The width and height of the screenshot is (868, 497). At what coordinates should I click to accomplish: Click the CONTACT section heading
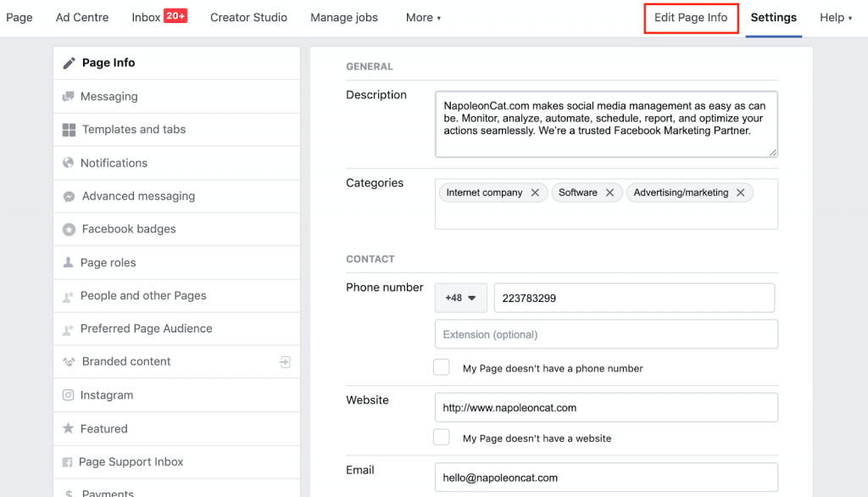(x=370, y=260)
